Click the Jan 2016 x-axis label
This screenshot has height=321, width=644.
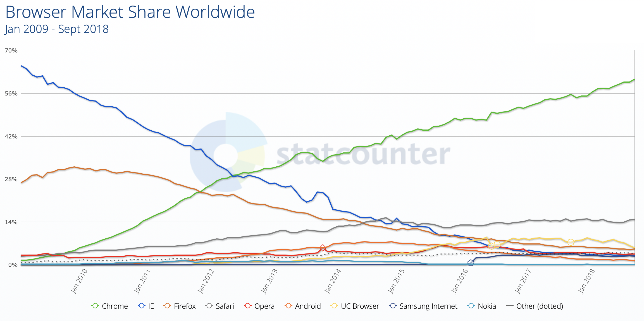[459, 281]
